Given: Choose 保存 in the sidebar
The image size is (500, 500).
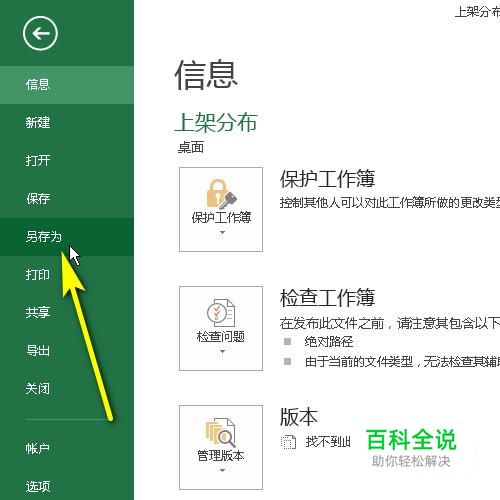Looking at the screenshot, I should (67, 199).
